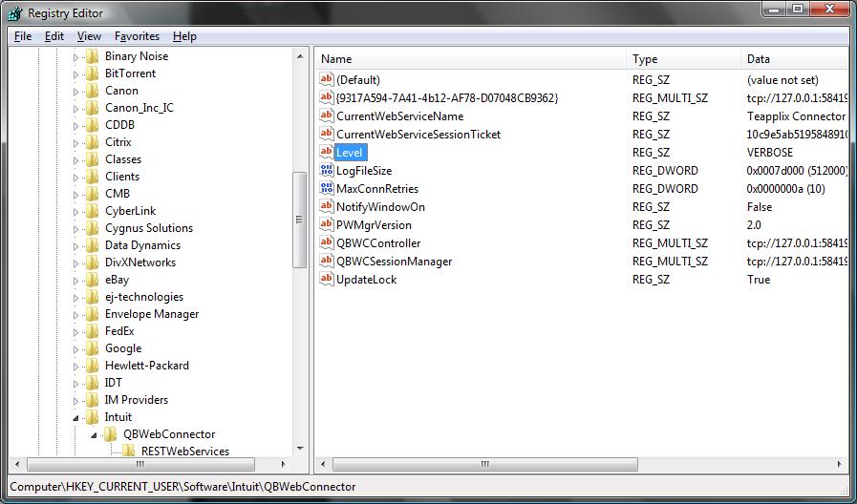This screenshot has width=857, height=504.
Task: Click the BitTorrent folder icon
Action: tap(93, 73)
